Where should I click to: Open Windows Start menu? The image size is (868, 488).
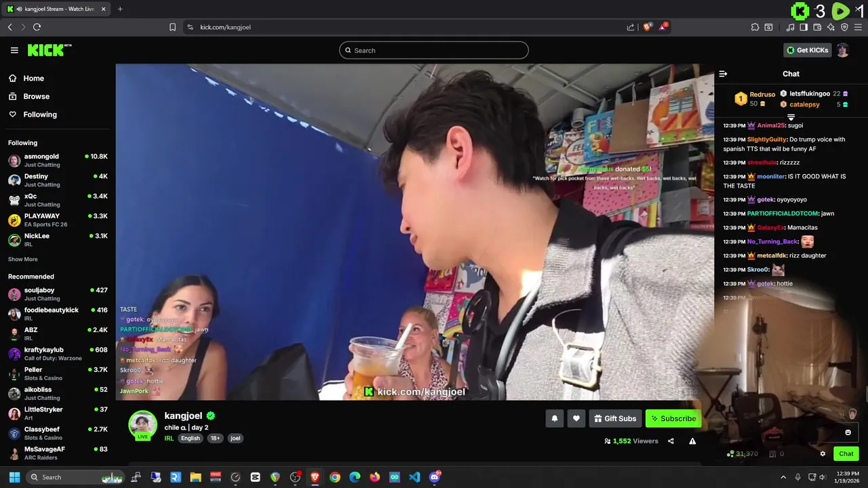(x=14, y=477)
